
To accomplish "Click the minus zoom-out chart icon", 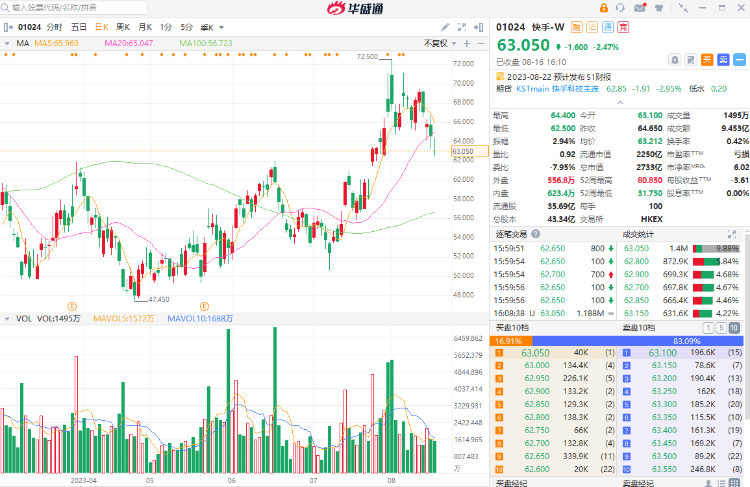I will (481, 44).
